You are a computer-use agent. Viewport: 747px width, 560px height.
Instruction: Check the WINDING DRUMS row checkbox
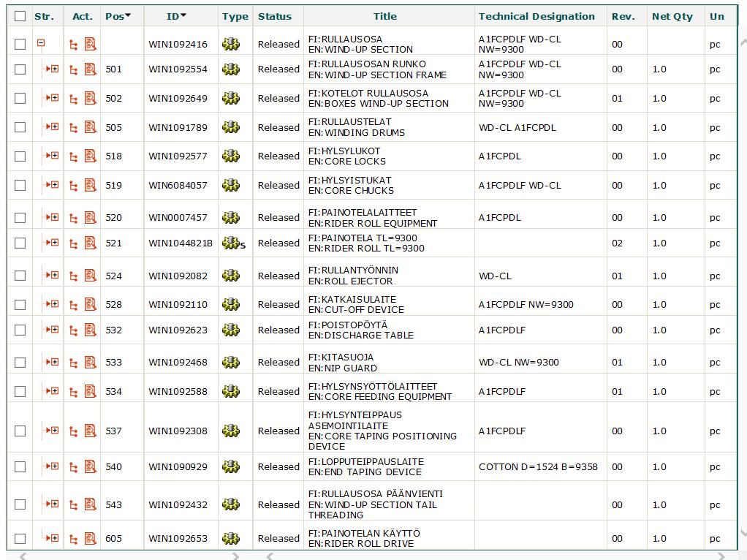click(20, 127)
